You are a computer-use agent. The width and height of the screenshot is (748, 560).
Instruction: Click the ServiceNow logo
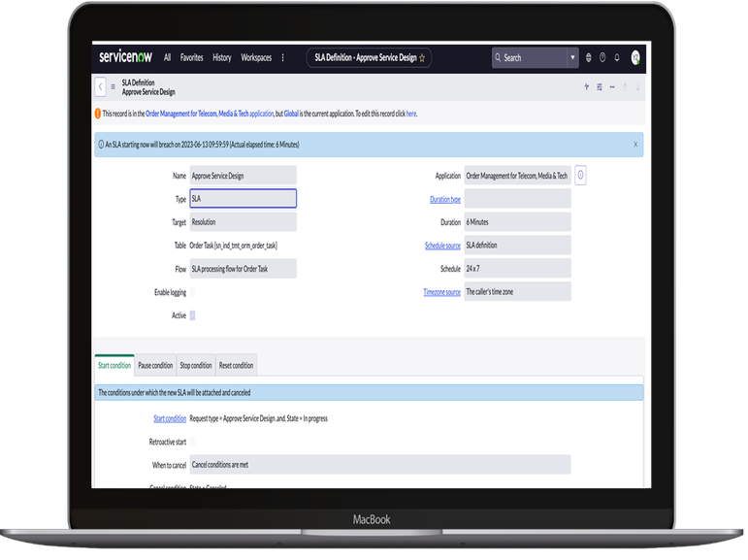point(125,57)
